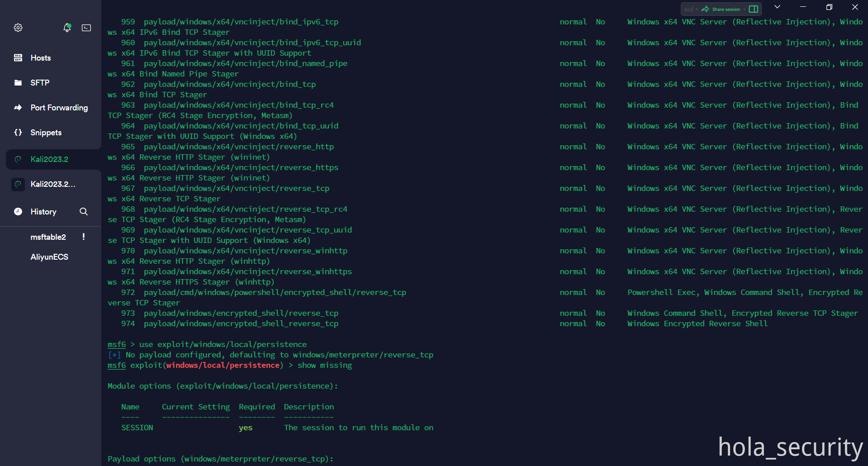Click the warning mark beside msftable2
This screenshot has width=868, height=466.
click(x=84, y=237)
